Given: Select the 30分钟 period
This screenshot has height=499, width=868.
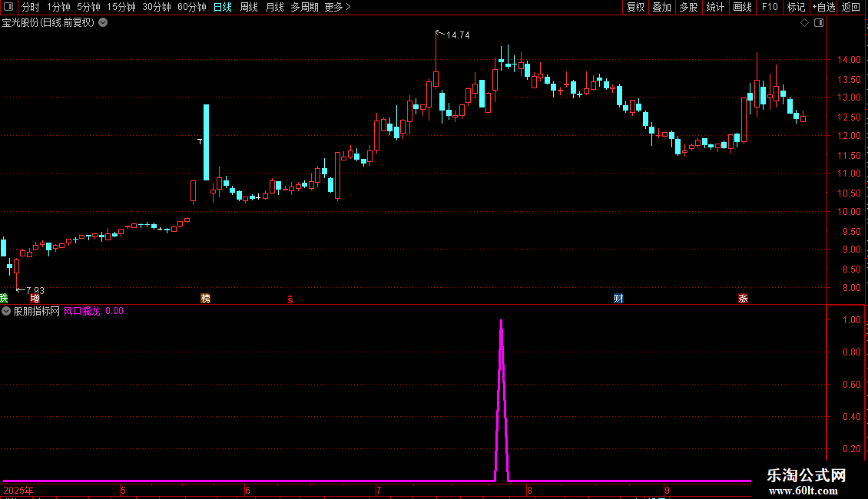Looking at the screenshot, I should coord(157,7).
